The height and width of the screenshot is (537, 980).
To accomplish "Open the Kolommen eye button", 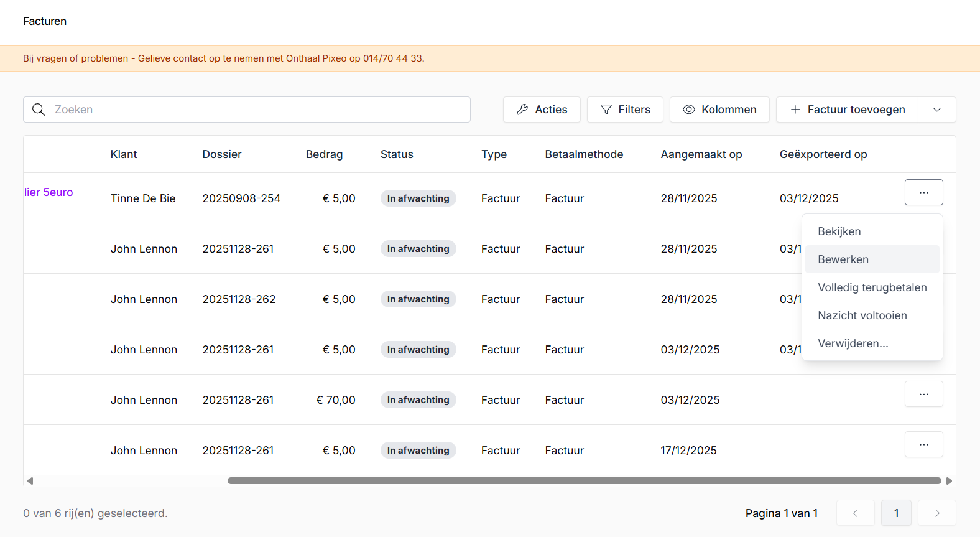I will 719,110.
